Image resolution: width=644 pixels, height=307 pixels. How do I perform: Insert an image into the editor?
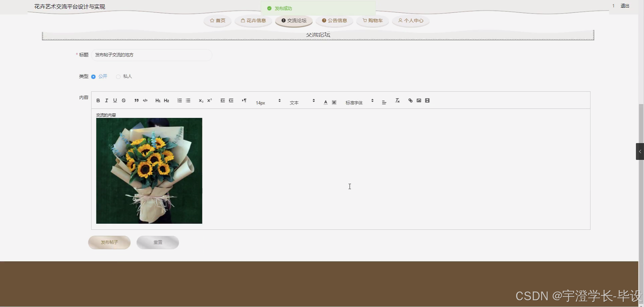tap(419, 100)
